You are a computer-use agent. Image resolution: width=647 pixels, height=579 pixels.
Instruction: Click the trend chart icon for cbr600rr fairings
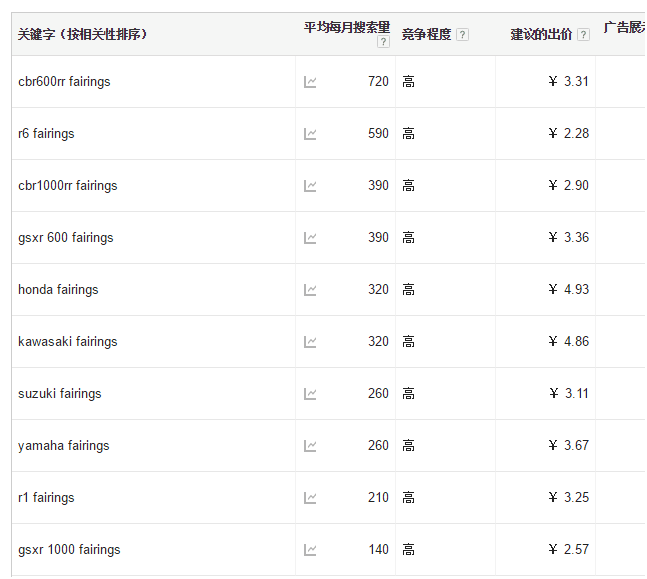click(310, 82)
